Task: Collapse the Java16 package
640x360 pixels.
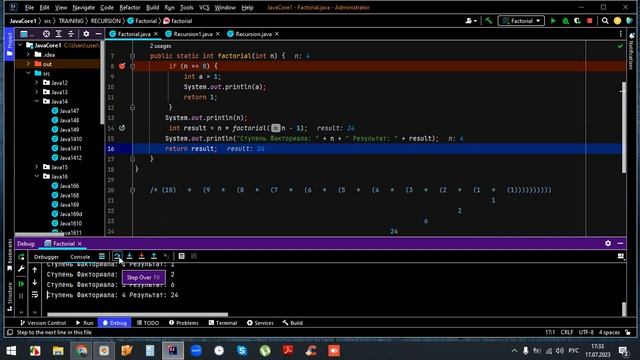Action: click(36, 176)
